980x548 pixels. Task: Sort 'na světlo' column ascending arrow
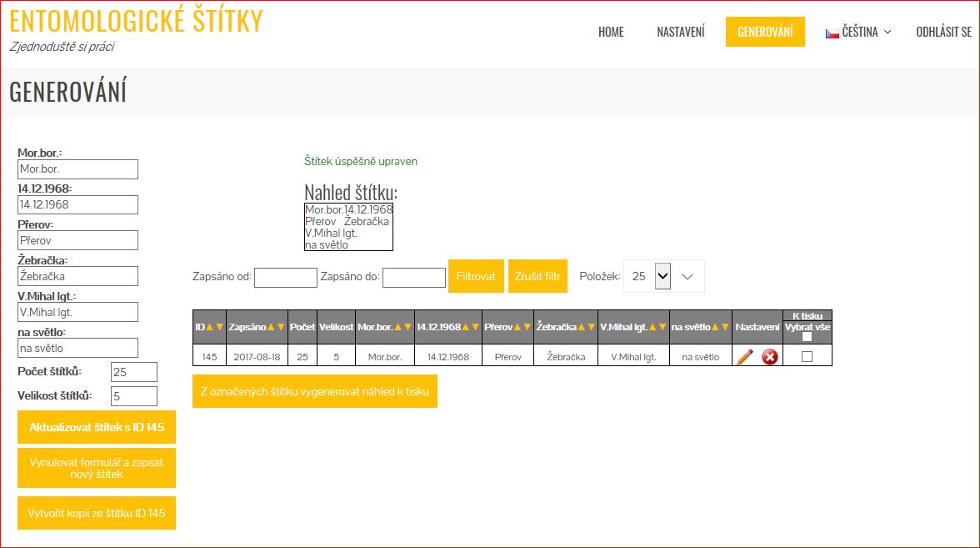pos(716,328)
